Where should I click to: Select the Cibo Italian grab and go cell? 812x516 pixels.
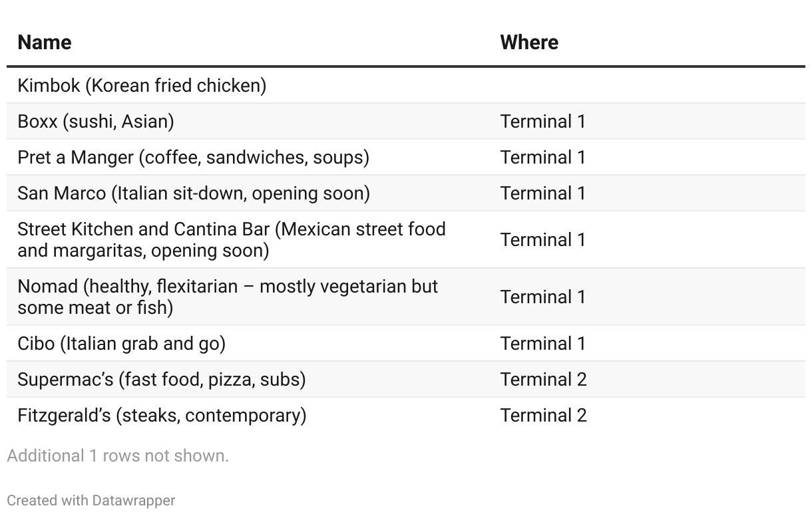pos(122,344)
